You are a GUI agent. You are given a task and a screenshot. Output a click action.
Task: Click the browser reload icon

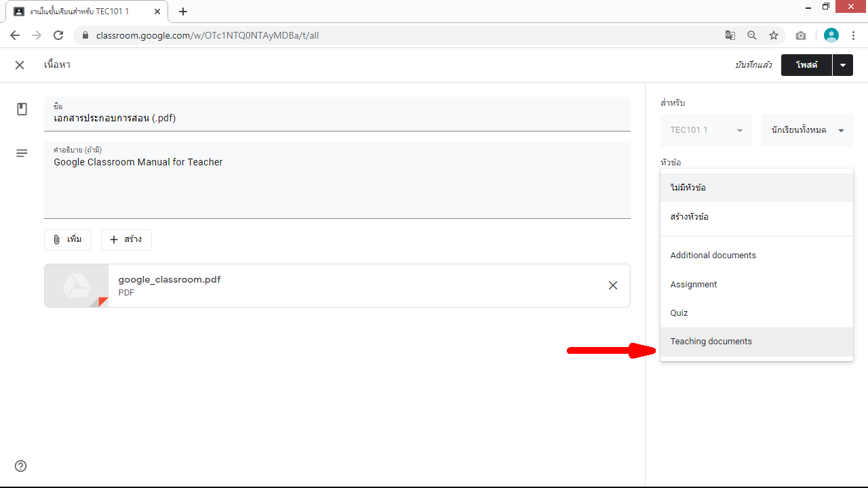(58, 35)
